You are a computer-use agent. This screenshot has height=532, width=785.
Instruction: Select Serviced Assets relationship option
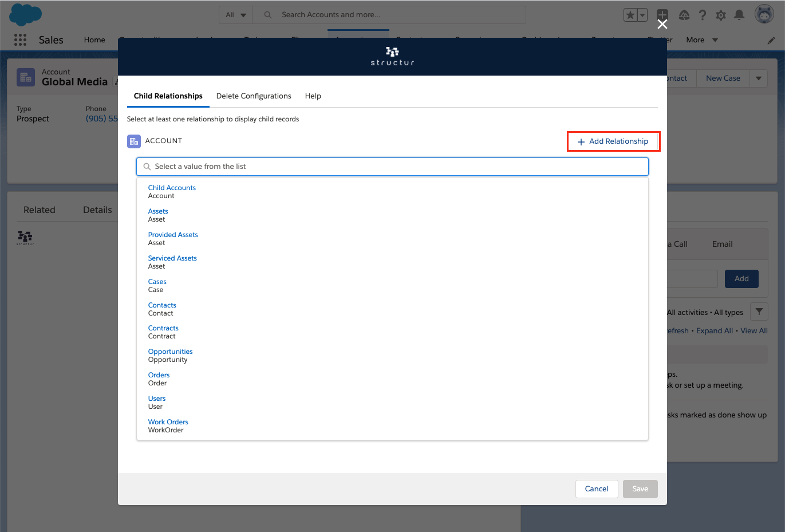point(392,262)
